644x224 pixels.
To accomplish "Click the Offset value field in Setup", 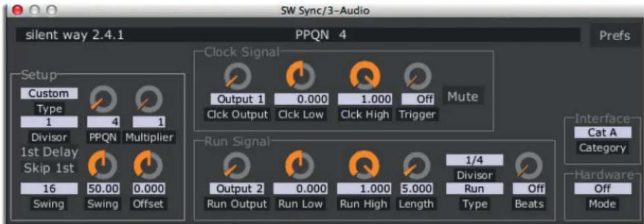I will pos(149,189).
